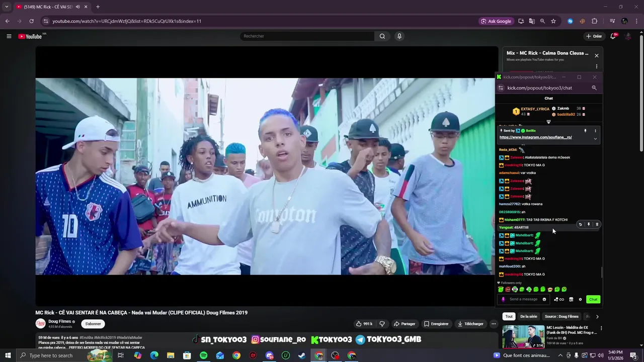The width and height of the screenshot is (644, 362).
Task: Select the De la série filter chip
Action: pos(528,317)
